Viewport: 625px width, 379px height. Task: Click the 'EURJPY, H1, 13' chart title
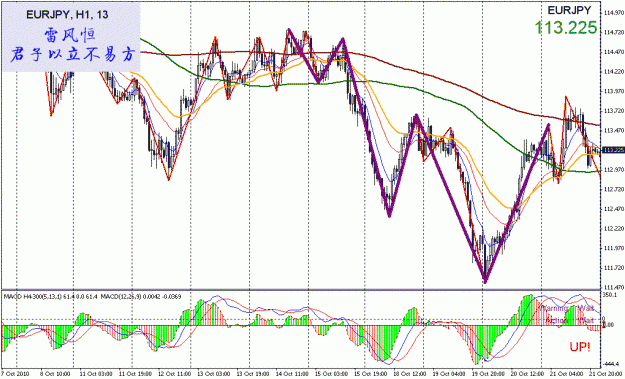pyautogui.click(x=67, y=15)
